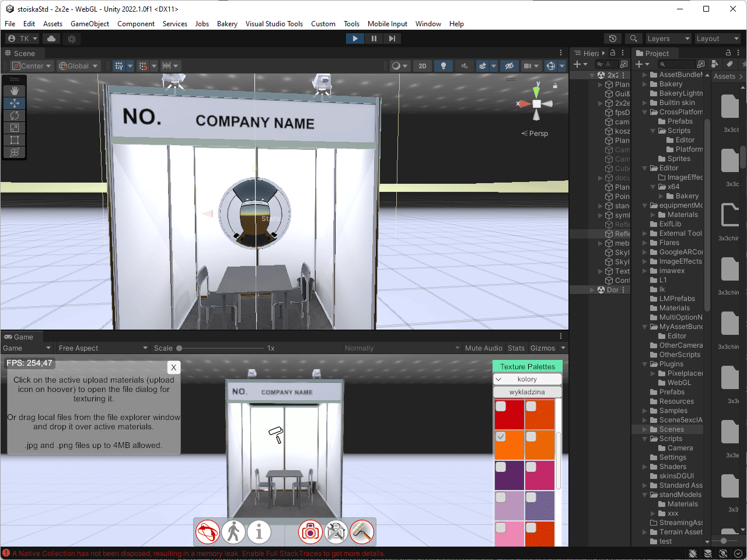The image size is (747, 560).
Task: Open the kolory palette dropdown
Action: click(x=527, y=379)
